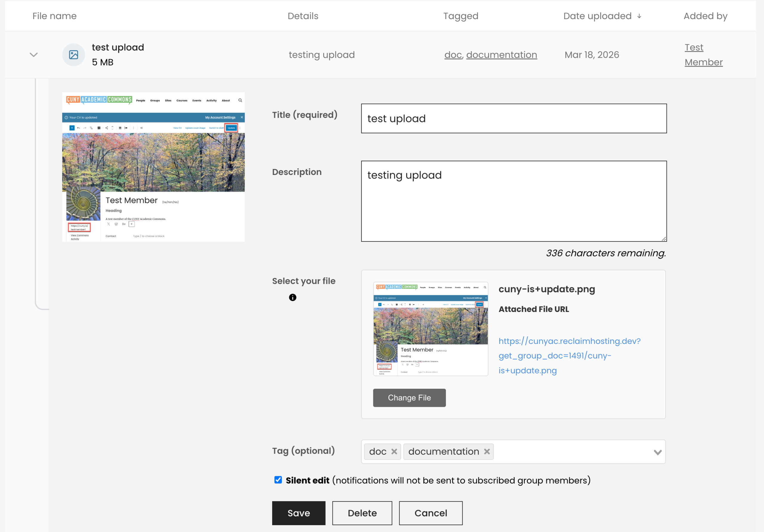Click the small attached file thumbnail

(431, 329)
